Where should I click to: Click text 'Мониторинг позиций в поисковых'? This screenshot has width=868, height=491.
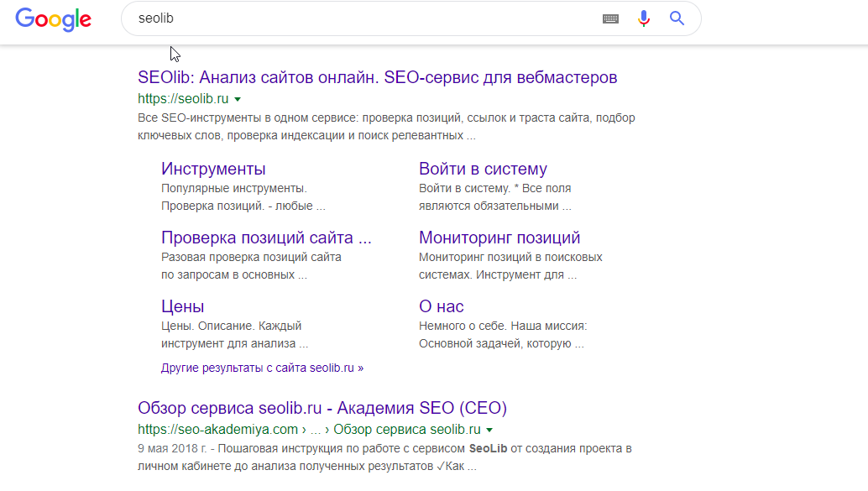510,257
